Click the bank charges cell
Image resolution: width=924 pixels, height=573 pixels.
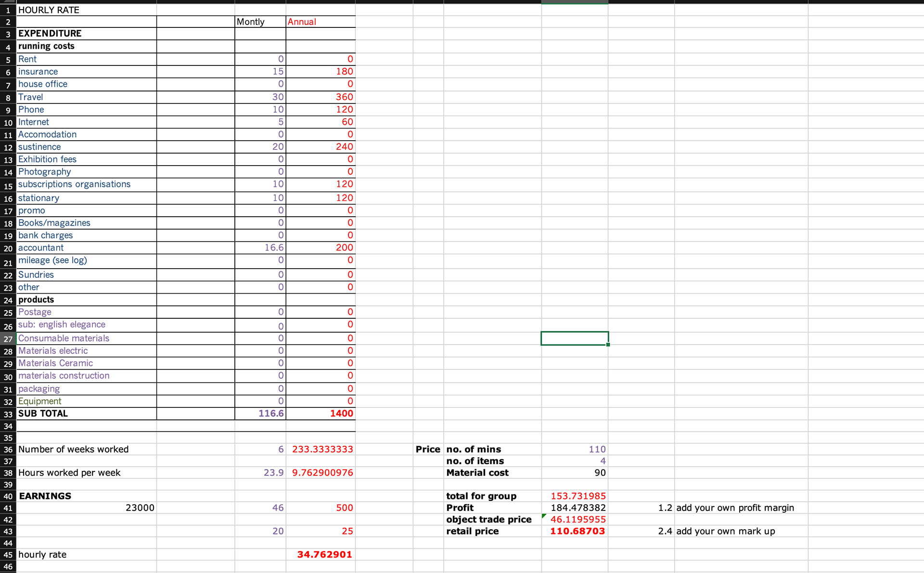[x=87, y=235]
